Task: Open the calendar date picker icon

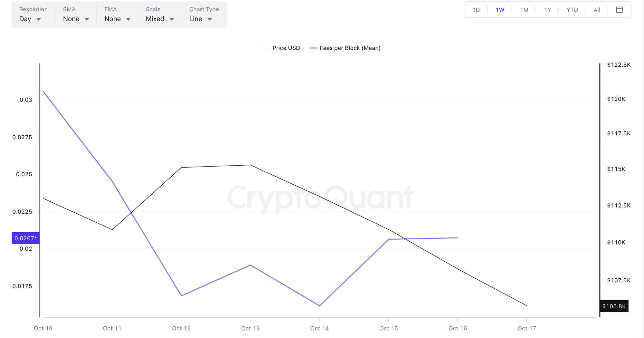Action: point(620,9)
